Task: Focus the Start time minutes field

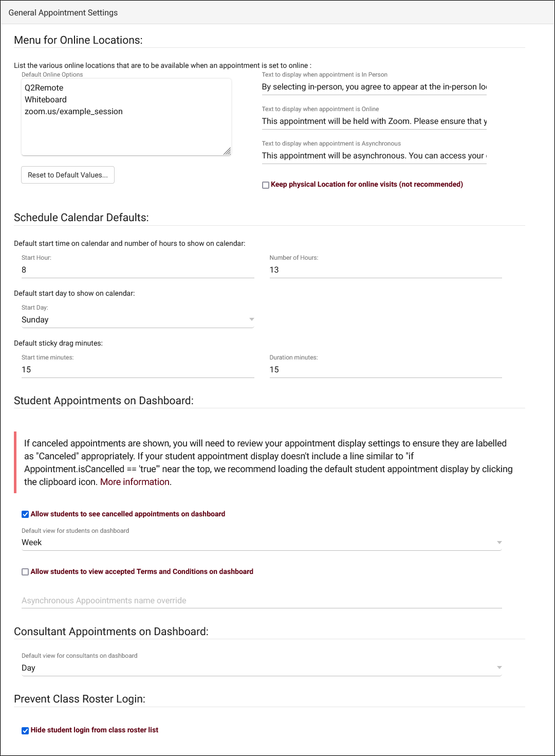Action: pyautogui.click(x=138, y=370)
